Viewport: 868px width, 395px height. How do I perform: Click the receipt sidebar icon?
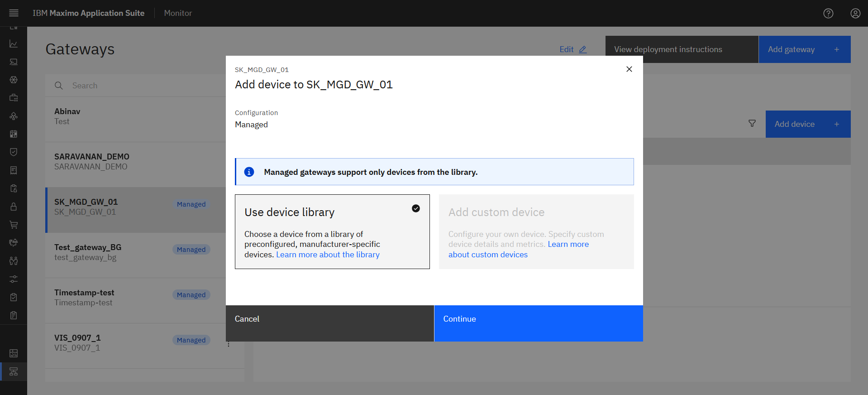(x=14, y=170)
